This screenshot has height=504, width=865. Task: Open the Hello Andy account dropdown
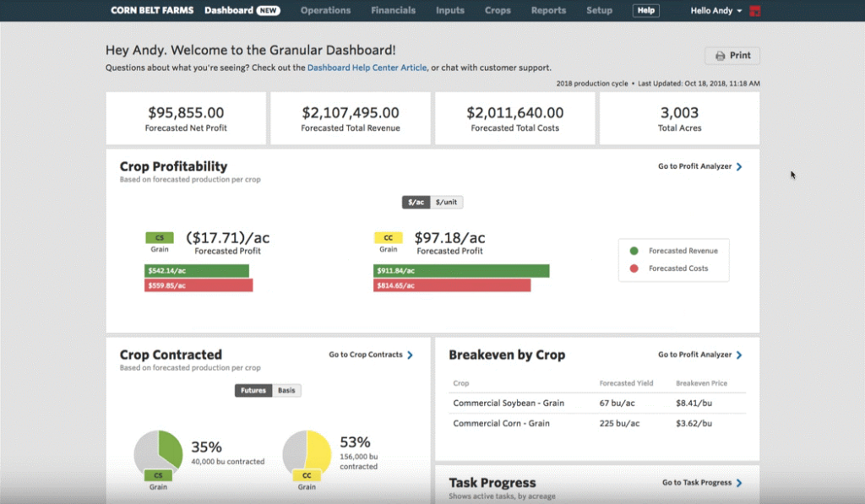click(x=715, y=11)
